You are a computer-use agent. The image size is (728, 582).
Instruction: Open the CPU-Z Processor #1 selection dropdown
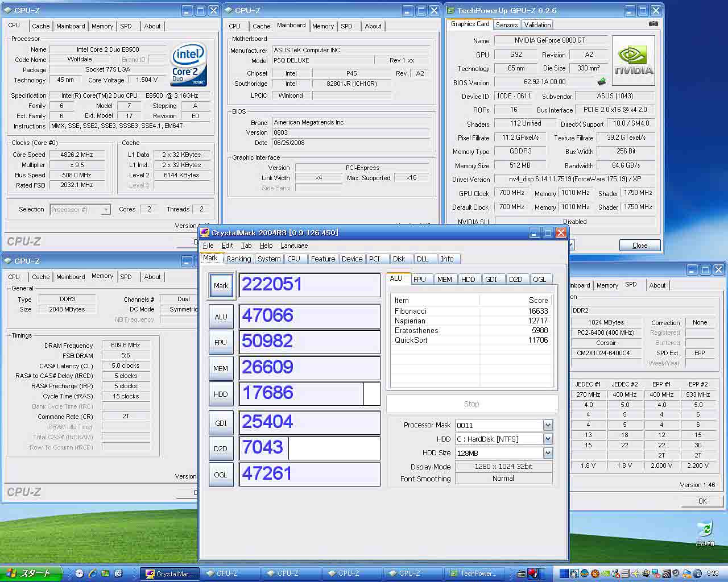pyautogui.click(x=106, y=210)
